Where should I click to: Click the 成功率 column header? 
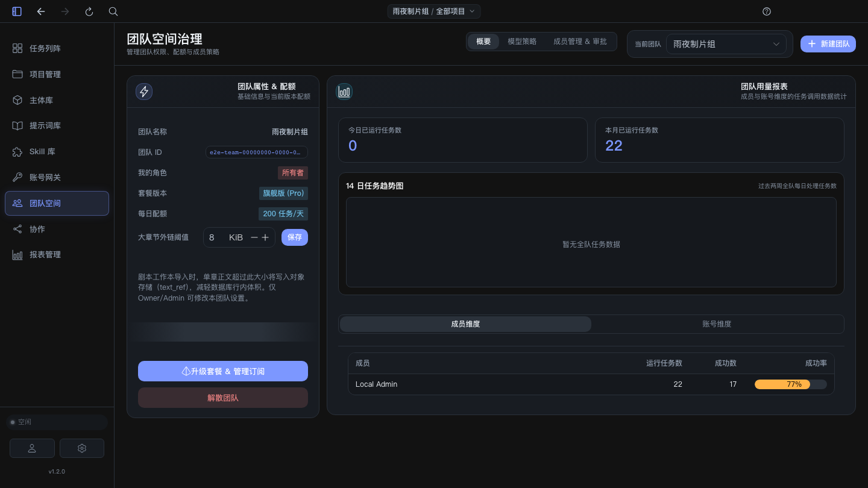tap(816, 363)
